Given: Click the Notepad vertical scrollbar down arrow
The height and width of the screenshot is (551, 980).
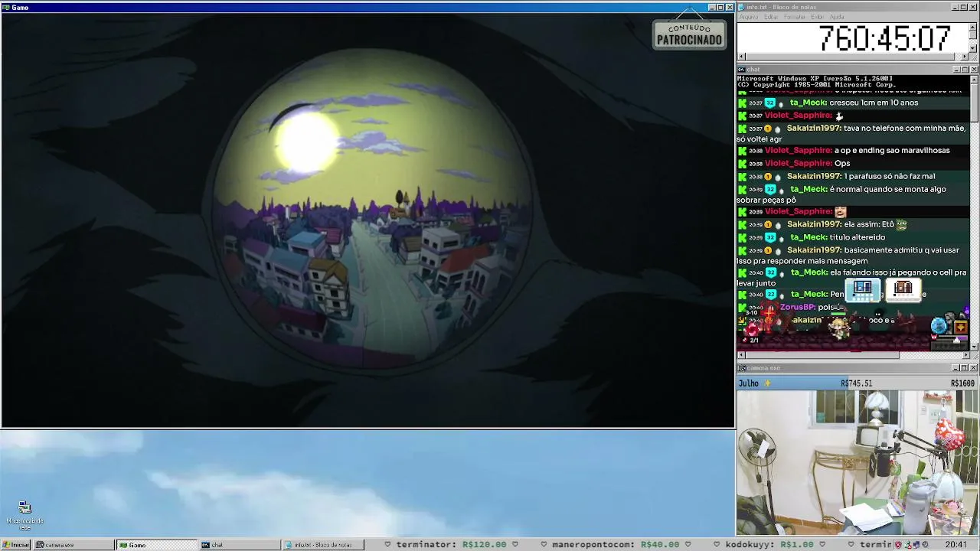Looking at the screenshot, I should point(973,47).
